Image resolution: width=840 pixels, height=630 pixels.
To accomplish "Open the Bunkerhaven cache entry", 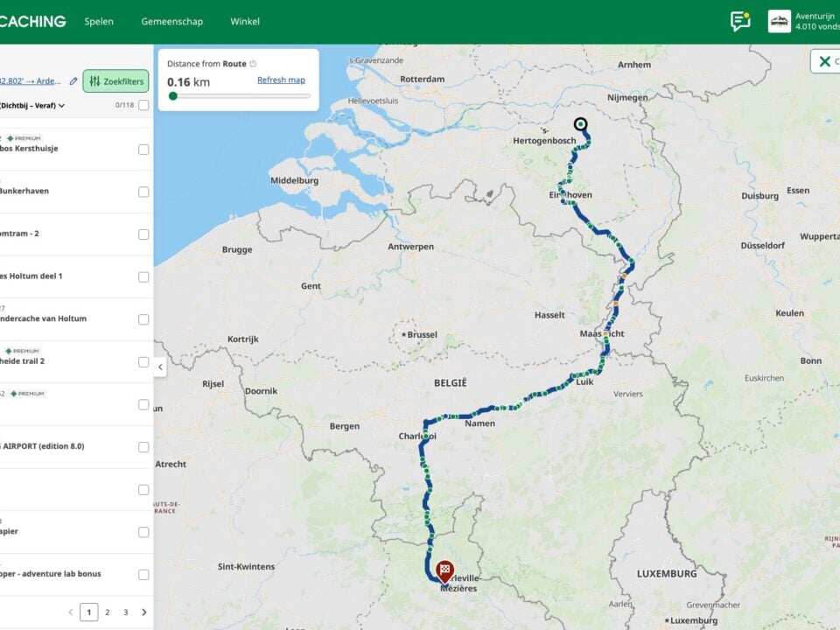I will pyautogui.click(x=24, y=191).
